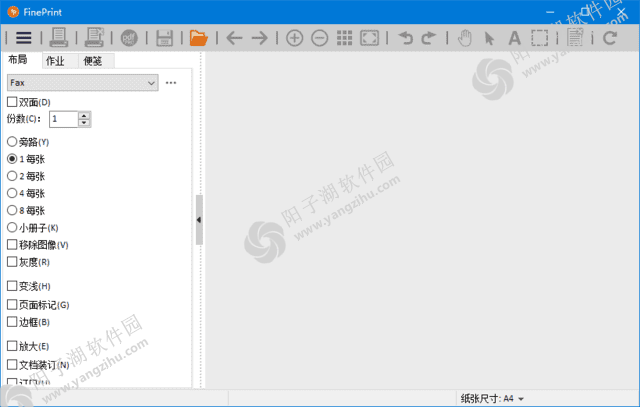Enable the 边框(B) checkbox

click(x=12, y=322)
